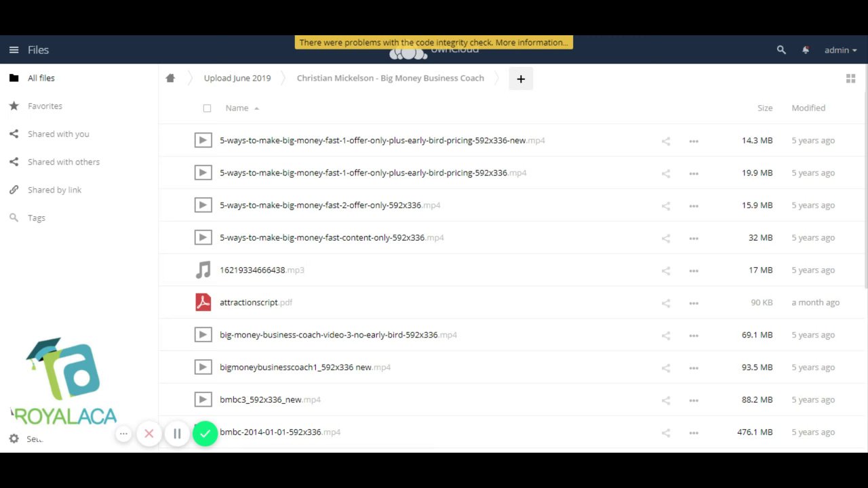The image size is (868, 488).
Task: Switch to grid view
Action: click(x=850, y=79)
